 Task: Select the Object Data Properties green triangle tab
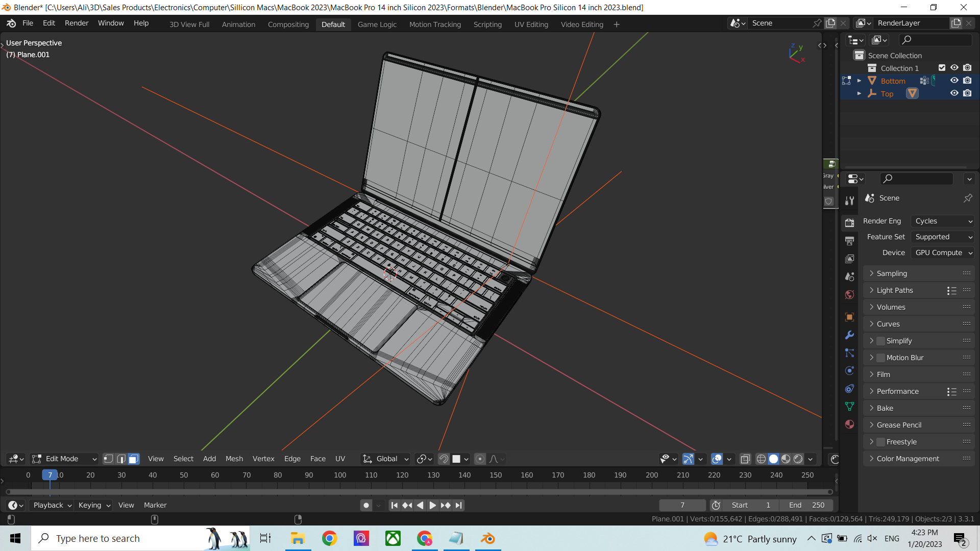(849, 407)
